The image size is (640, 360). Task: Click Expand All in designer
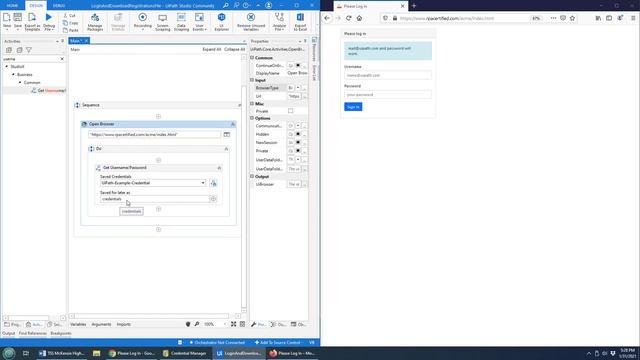pyautogui.click(x=211, y=49)
